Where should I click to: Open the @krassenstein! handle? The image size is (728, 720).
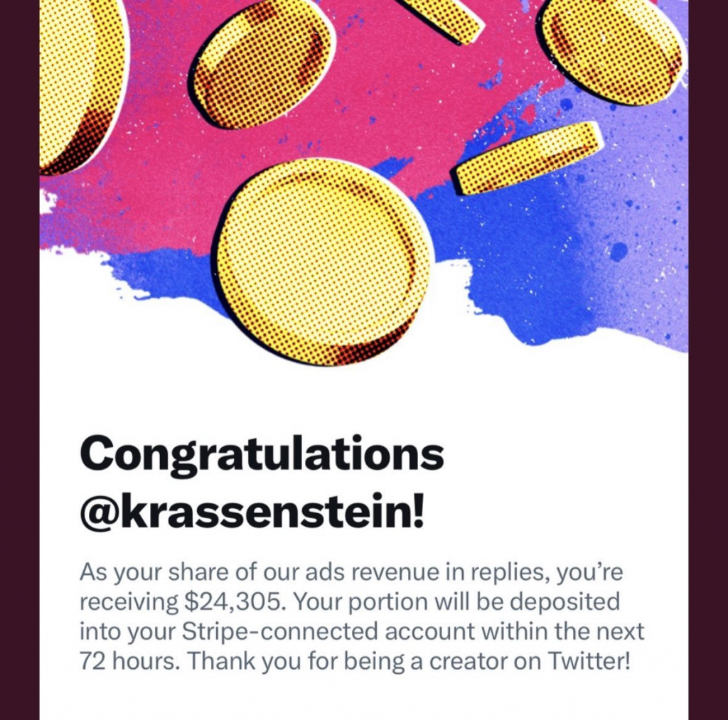(252, 512)
